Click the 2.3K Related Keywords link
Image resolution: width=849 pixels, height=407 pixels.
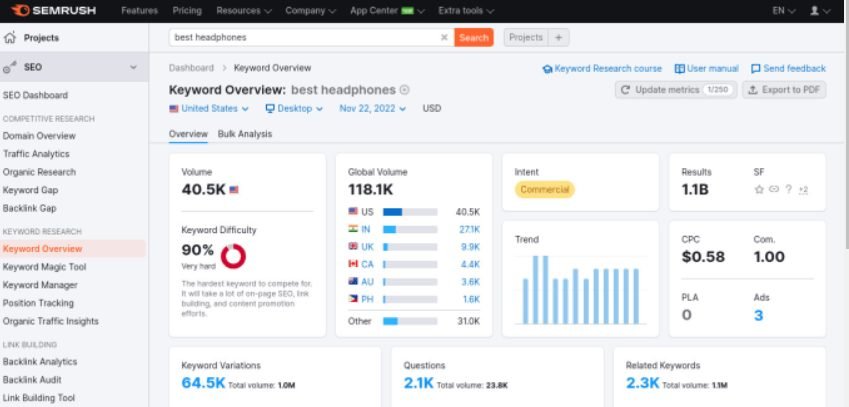point(642,383)
